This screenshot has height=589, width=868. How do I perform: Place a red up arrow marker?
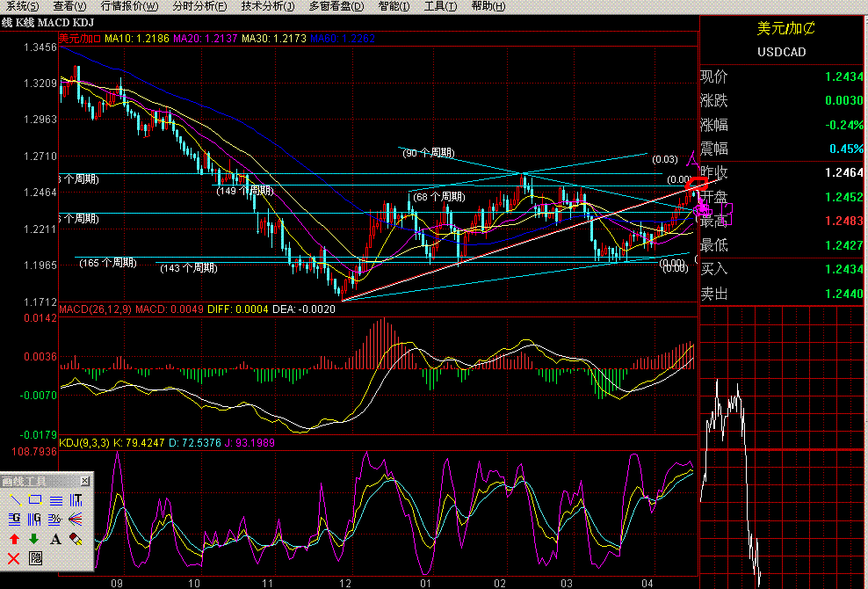coord(14,539)
